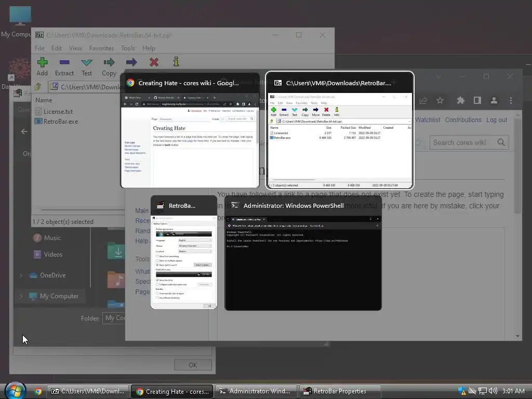Open Chrome's three-dot menu
Image resolution: width=532 pixels, height=399 pixels.
tap(511, 100)
